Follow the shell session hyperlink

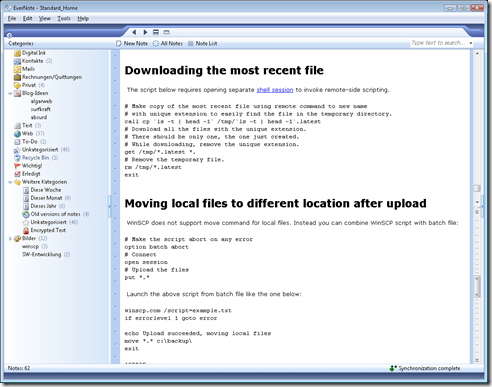click(x=275, y=90)
